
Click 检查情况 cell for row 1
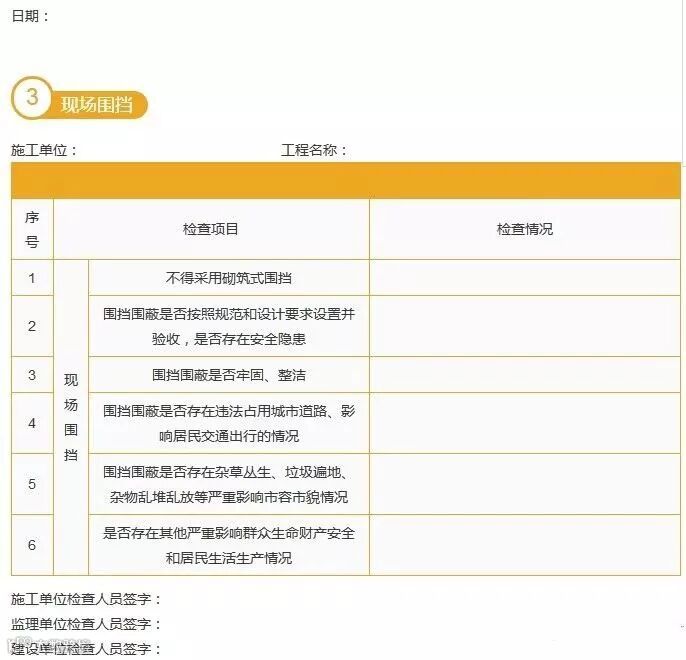pos(525,278)
